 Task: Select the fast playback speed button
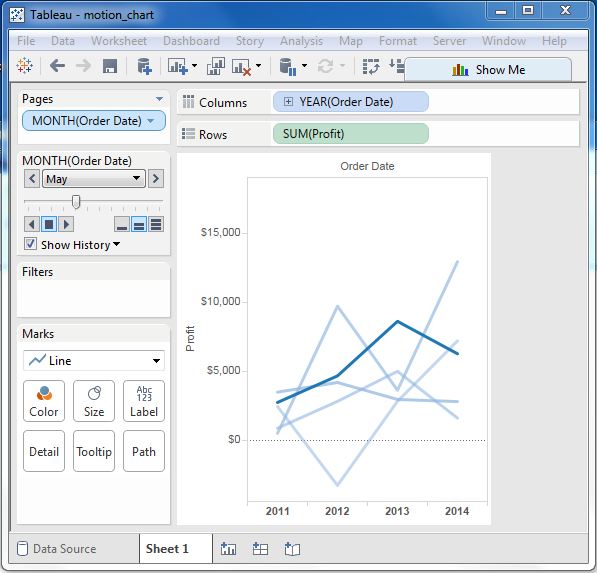(x=156, y=224)
